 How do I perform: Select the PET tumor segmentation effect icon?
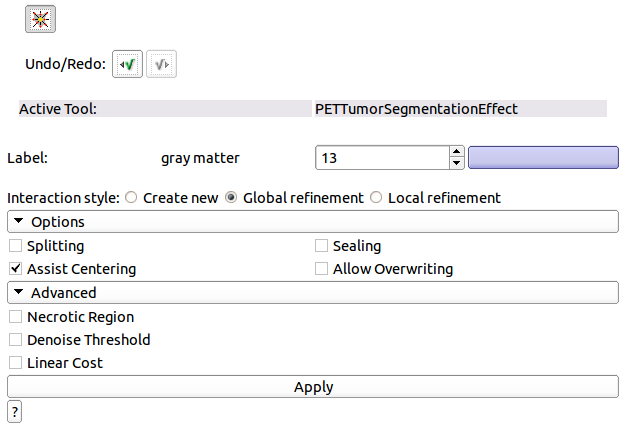coord(40,18)
